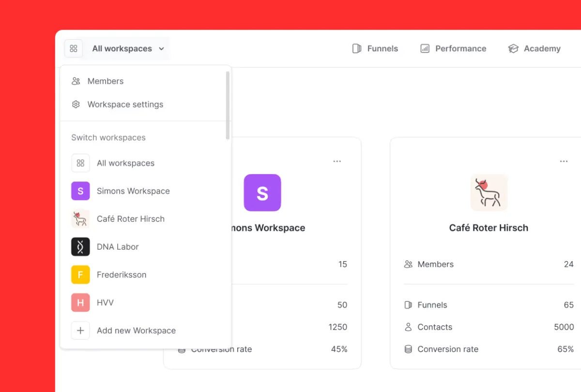This screenshot has width=581, height=392.
Task: Select All workspaces in the switch list
Action: [143, 163]
